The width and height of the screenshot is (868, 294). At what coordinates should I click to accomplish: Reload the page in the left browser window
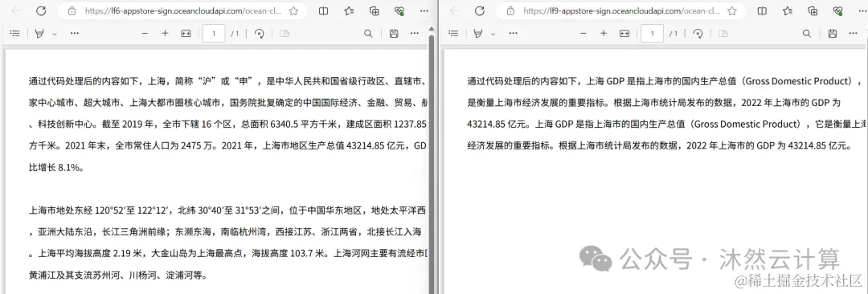(41, 11)
